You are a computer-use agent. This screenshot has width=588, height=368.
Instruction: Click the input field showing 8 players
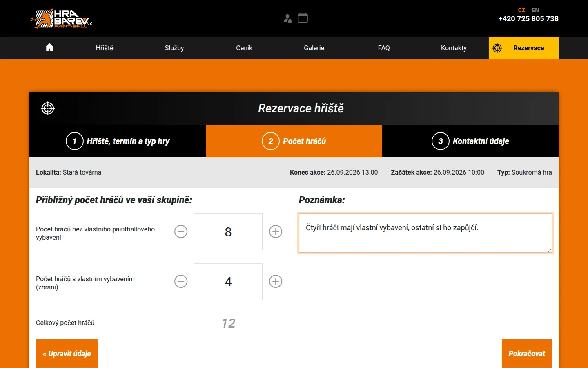228,232
